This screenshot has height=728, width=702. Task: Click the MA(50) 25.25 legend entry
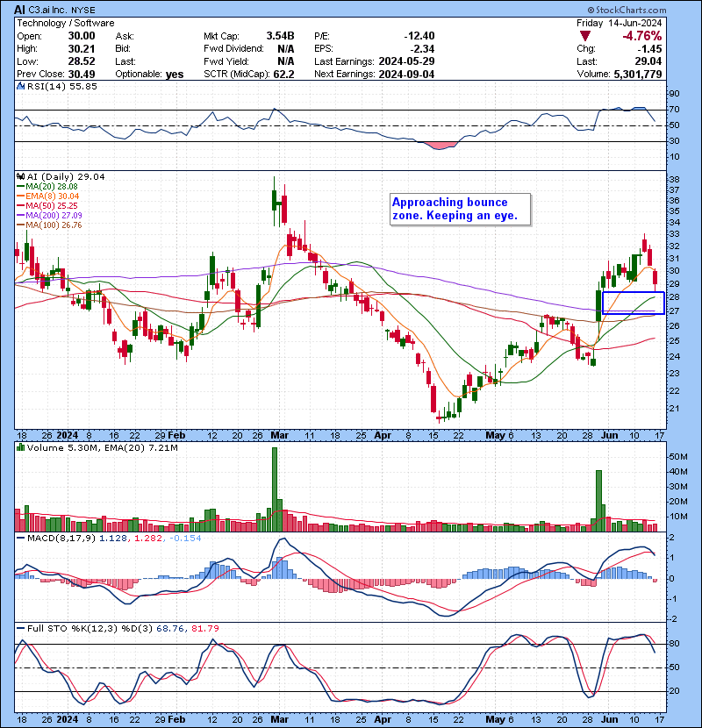(x=52, y=205)
